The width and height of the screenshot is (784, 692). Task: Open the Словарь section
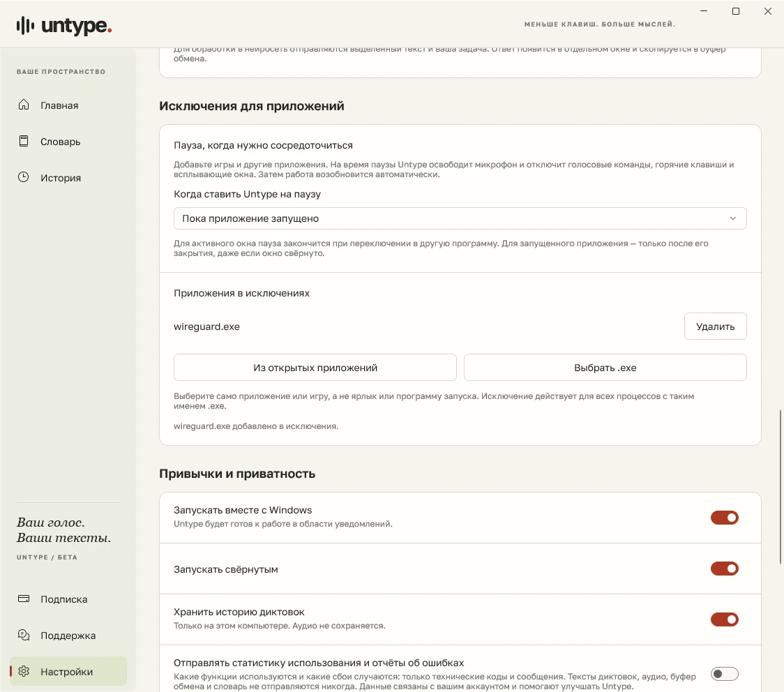coord(68,142)
